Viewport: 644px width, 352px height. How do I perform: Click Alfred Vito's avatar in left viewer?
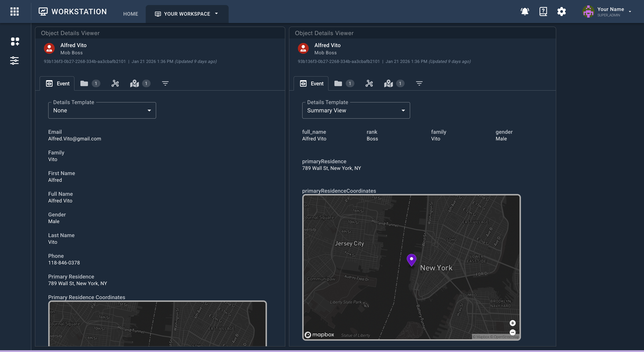(49, 49)
